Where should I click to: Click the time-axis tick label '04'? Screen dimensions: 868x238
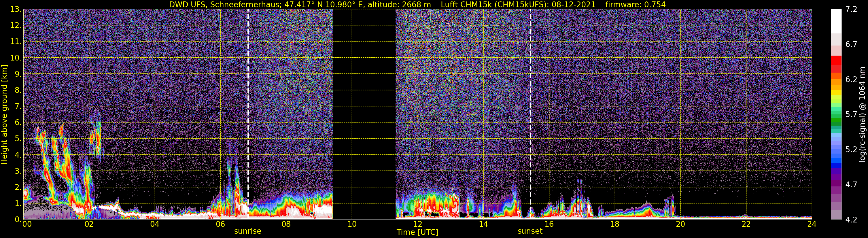[155, 224]
